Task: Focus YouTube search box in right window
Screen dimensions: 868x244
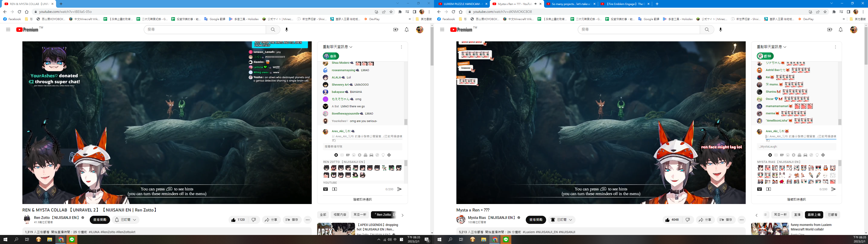Action: (639, 30)
